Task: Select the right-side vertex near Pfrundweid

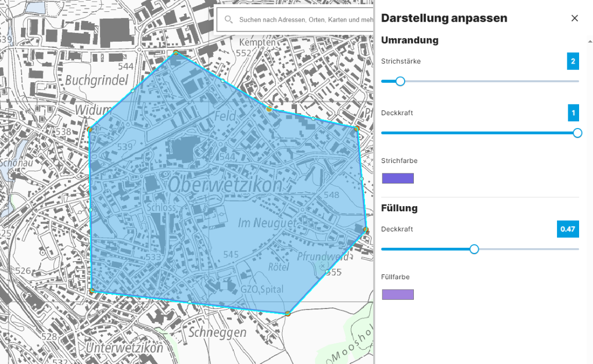Action: click(367, 230)
